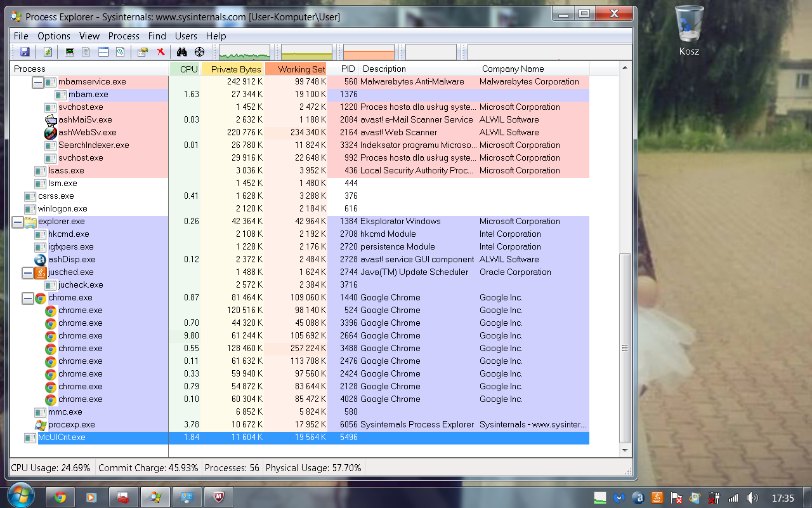Click the green CPU usage mini graph
The height and width of the screenshot is (508, 812).
[x=244, y=52]
